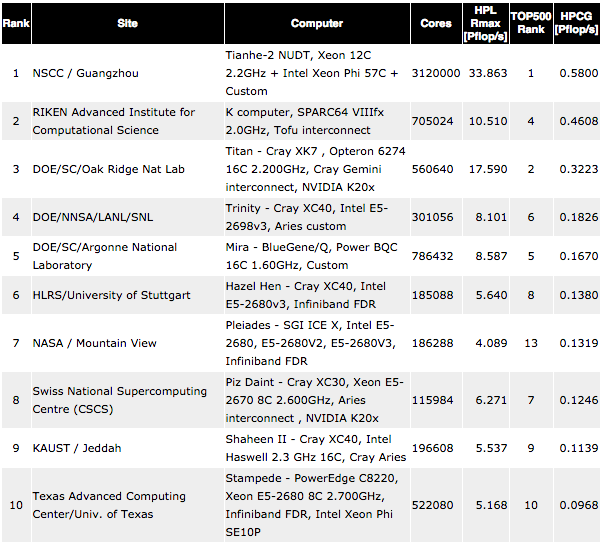Click the 5.640 Rmax value
The height and width of the screenshot is (546, 604).
coord(491,295)
